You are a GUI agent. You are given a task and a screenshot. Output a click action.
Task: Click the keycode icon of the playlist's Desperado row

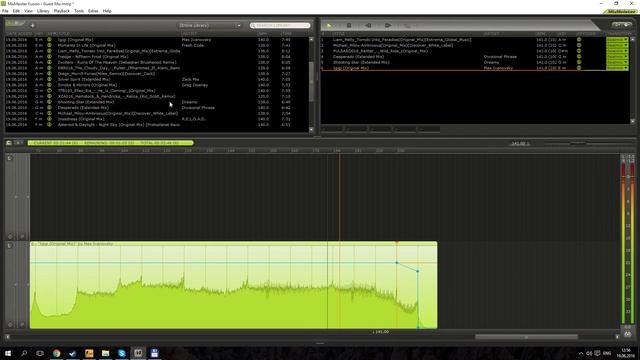[x=579, y=57]
